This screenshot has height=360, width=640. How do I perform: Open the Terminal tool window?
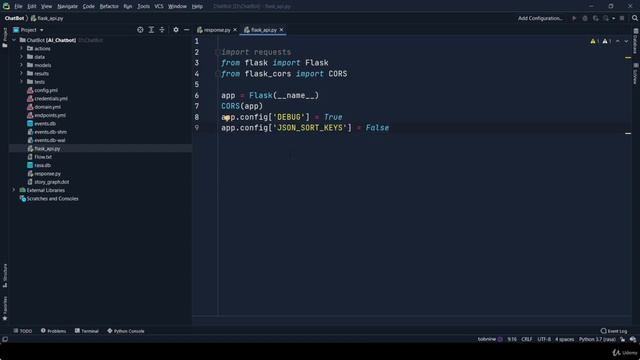[x=87, y=331]
